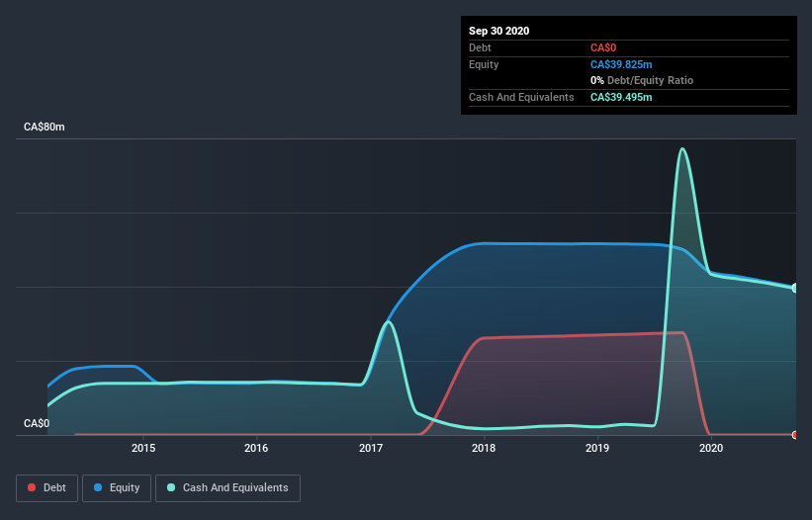This screenshot has width=812, height=520.
Task: Click Cash And Equivalents row label in tooltip
Action: [x=521, y=97]
